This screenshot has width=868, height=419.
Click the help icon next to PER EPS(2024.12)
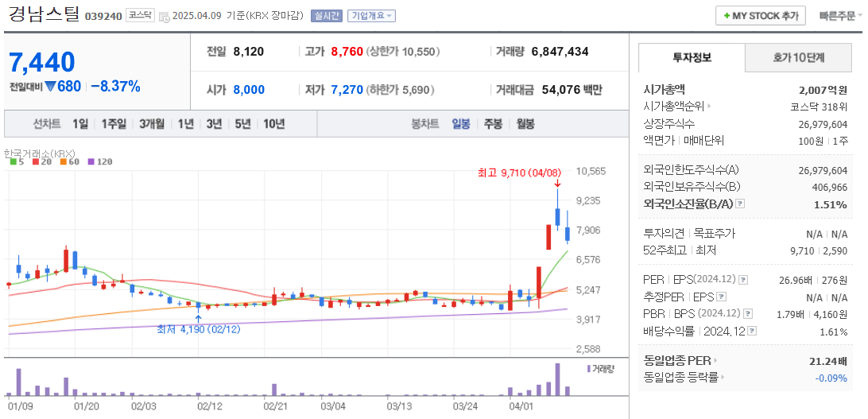click(743, 280)
